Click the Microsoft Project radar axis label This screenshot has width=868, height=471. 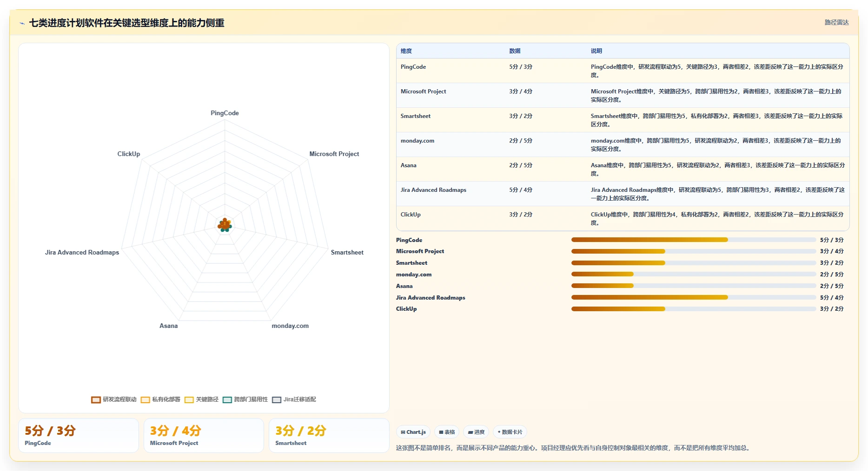[334, 154]
